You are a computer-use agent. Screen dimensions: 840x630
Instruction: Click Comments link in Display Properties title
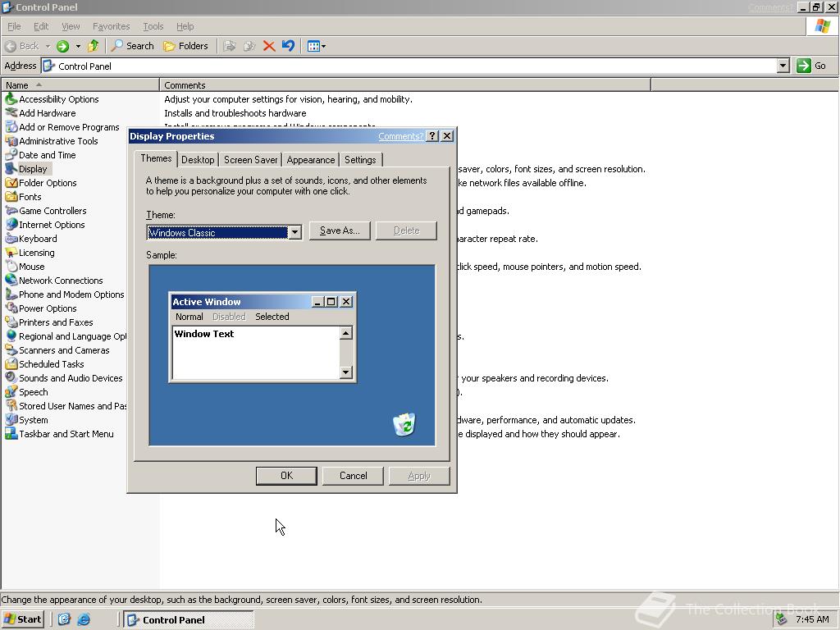tap(400, 136)
